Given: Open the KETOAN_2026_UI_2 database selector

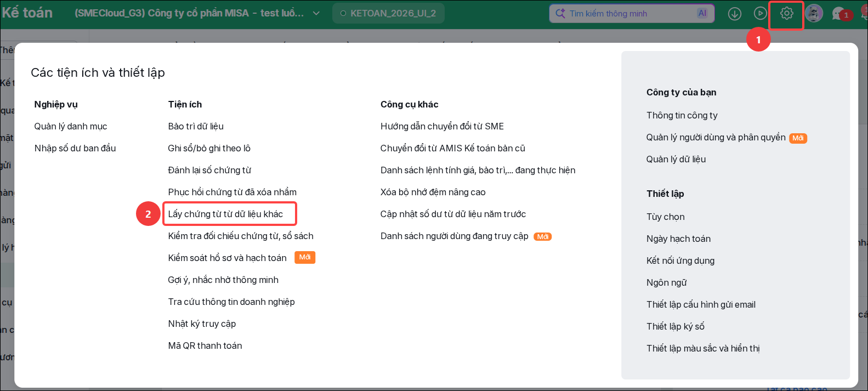Looking at the screenshot, I should [388, 13].
